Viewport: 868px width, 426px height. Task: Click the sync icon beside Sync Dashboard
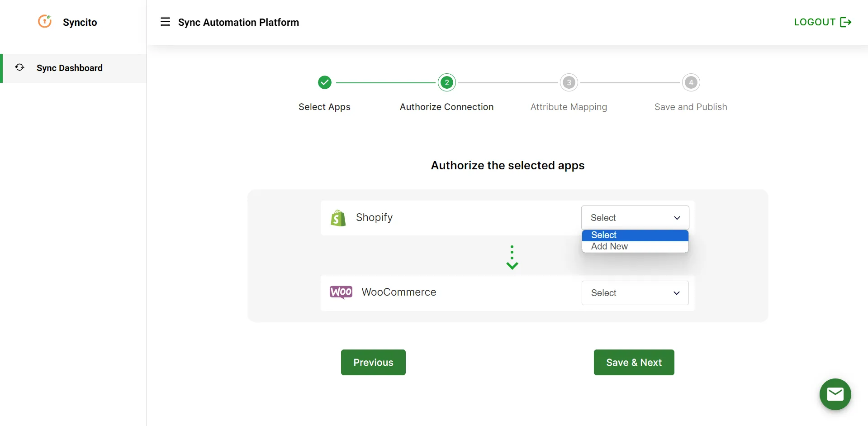pyautogui.click(x=19, y=67)
